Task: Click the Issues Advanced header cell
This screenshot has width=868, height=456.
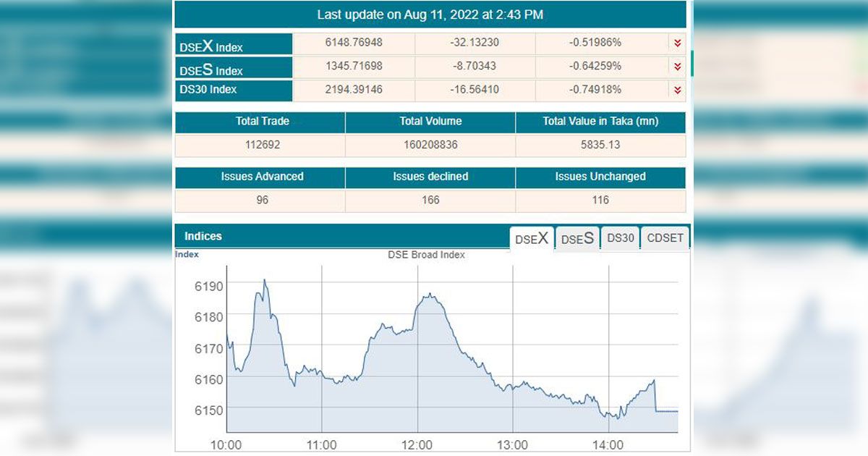Action: [260, 177]
